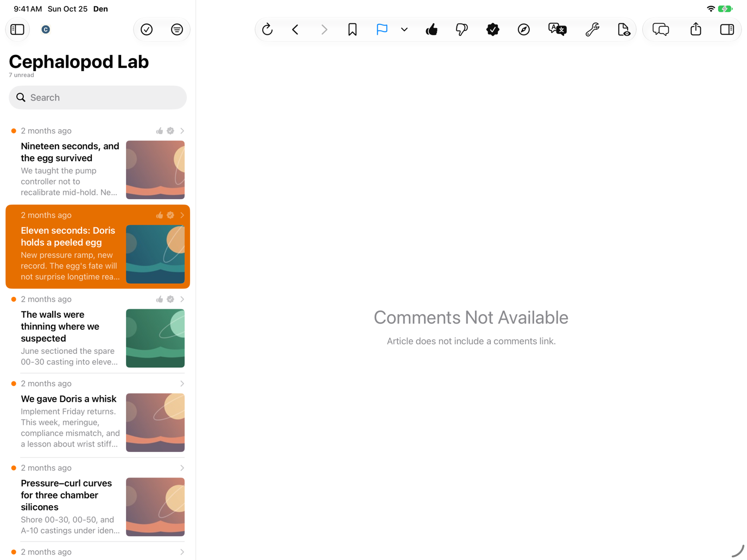Viewport: 747px width, 560px height.
Task: Click thumbnail of 'Pressure–curl curves' article
Action: point(155,507)
